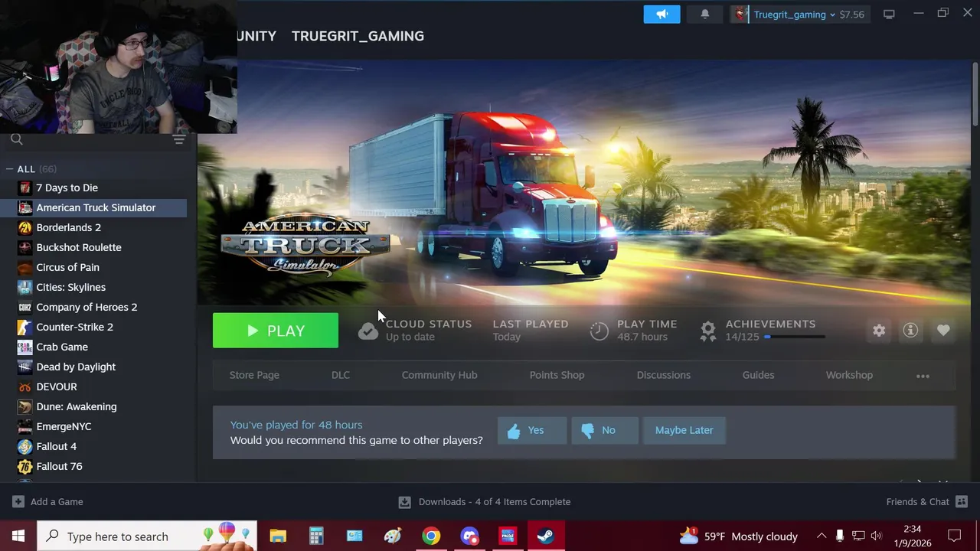Click the achievements progress bar

[794, 337]
